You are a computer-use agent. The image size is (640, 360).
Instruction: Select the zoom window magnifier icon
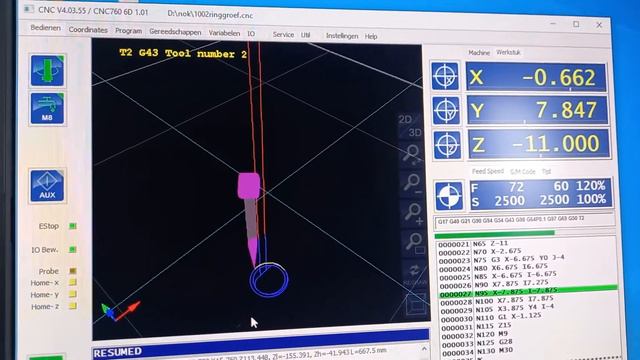pyautogui.click(x=415, y=243)
